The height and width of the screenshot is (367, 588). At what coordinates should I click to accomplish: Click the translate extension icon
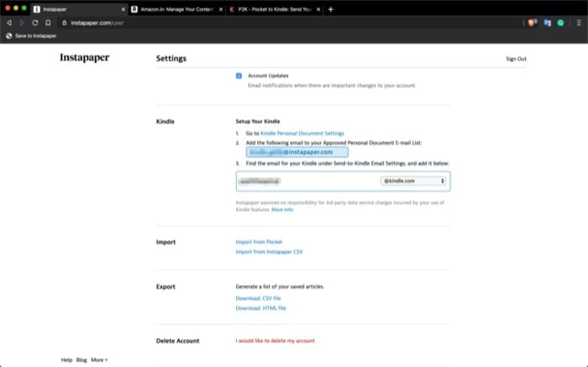[x=548, y=23]
